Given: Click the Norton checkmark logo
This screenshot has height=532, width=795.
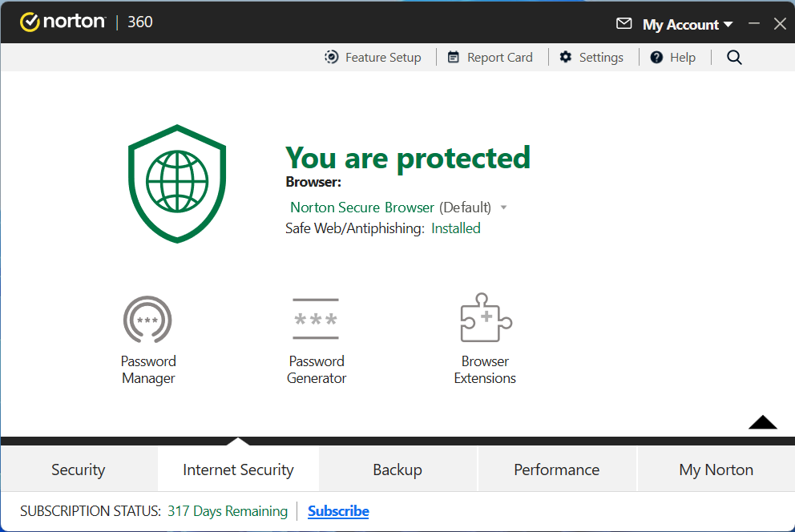Looking at the screenshot, I should click(30, 22).
